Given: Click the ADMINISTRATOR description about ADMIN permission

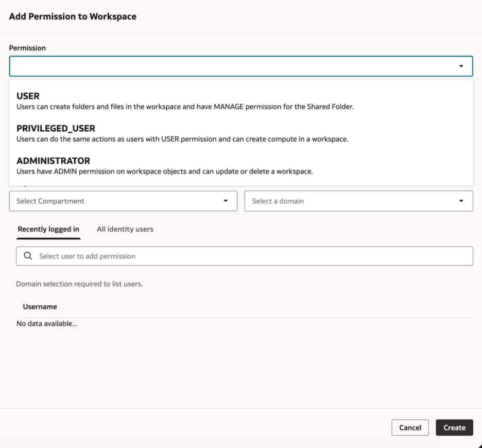Looking at the screenshot, I should click(164, 171).
